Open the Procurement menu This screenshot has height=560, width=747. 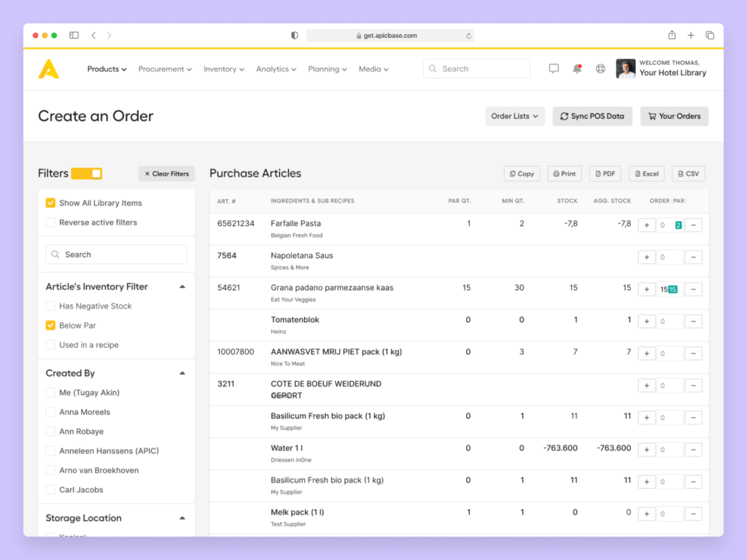click(x=165, y=69)
